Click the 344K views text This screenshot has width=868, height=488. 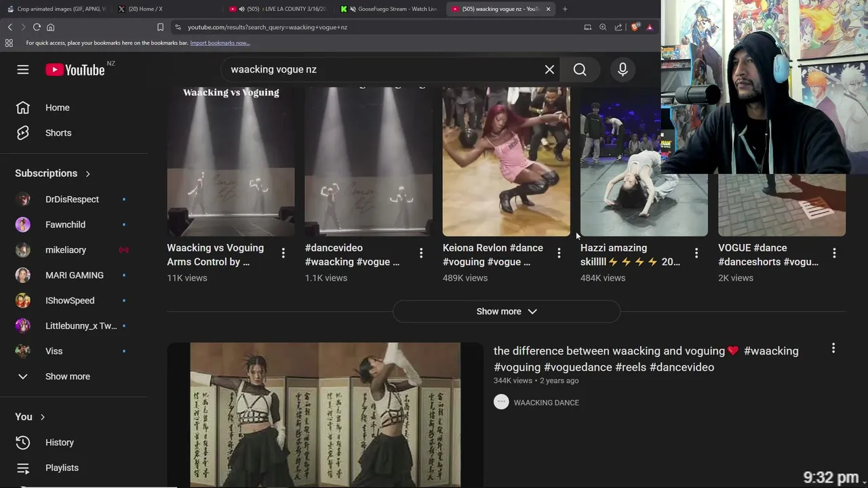(513, 381)
